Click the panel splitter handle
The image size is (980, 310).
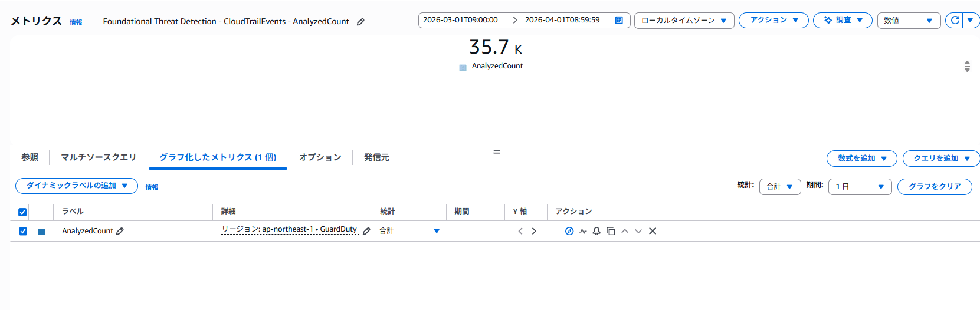pos(497,152)
